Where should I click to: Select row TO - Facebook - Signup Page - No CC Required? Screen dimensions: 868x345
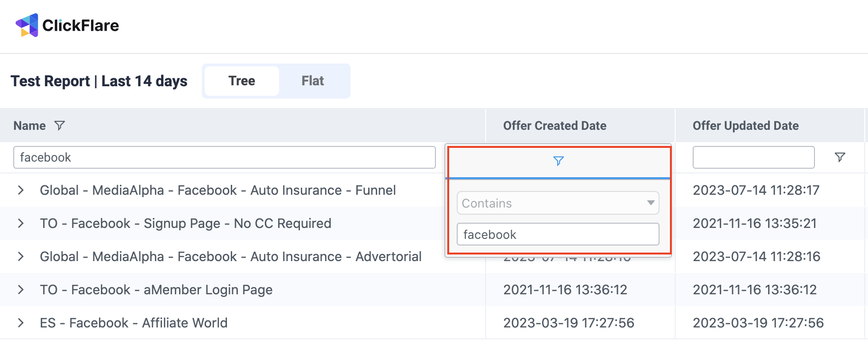pos(186,223)
